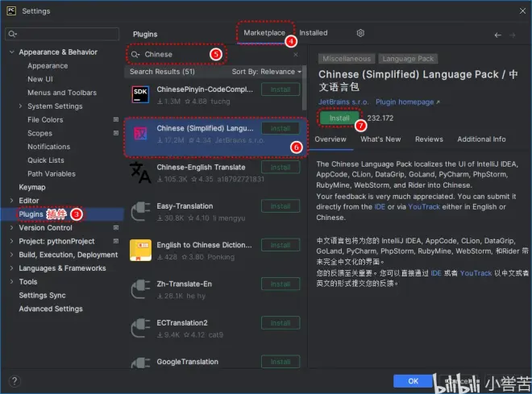The width and height of the screenshot is (532, 394).
Task: Click the forward navigation arrow
Action: 513,35
